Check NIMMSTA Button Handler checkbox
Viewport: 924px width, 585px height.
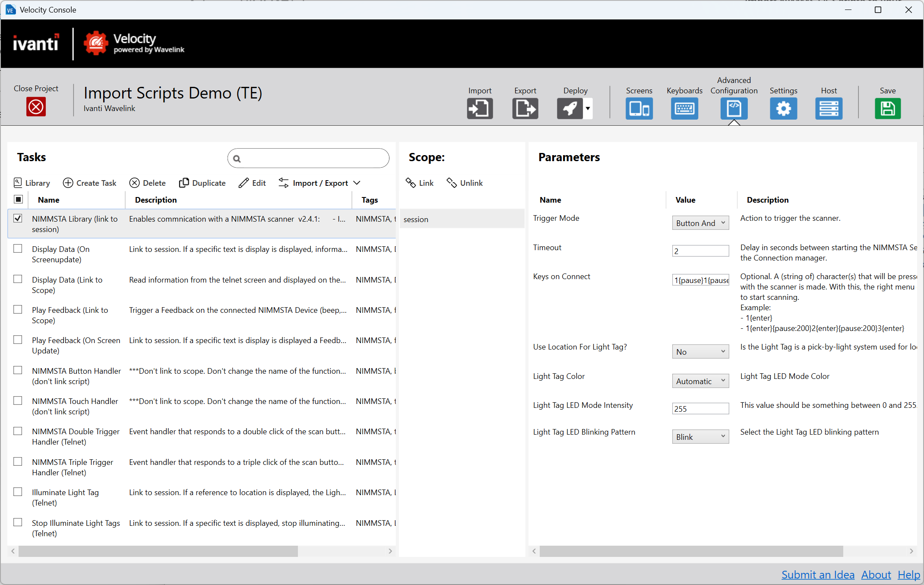[18, 370]
